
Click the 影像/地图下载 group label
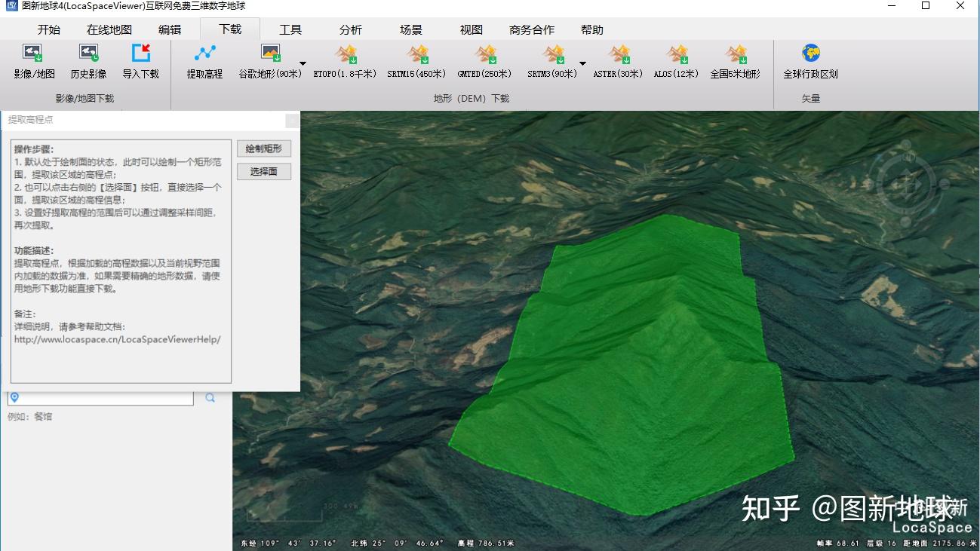tap(84, 99)
